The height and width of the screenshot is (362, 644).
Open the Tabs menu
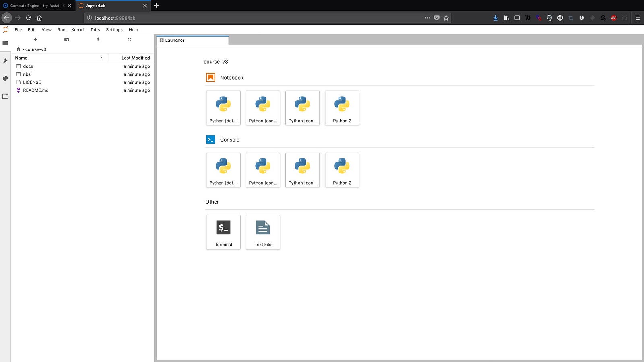[x=95, y=30]
